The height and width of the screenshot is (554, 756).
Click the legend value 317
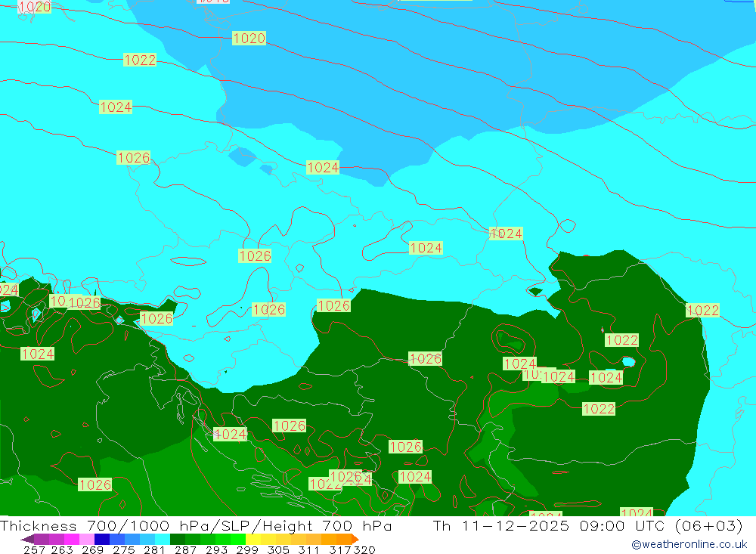[340, 550]
